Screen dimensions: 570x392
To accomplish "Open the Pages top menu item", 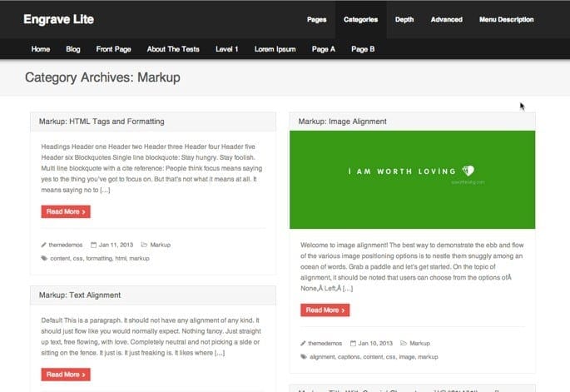I will point(317,20).
